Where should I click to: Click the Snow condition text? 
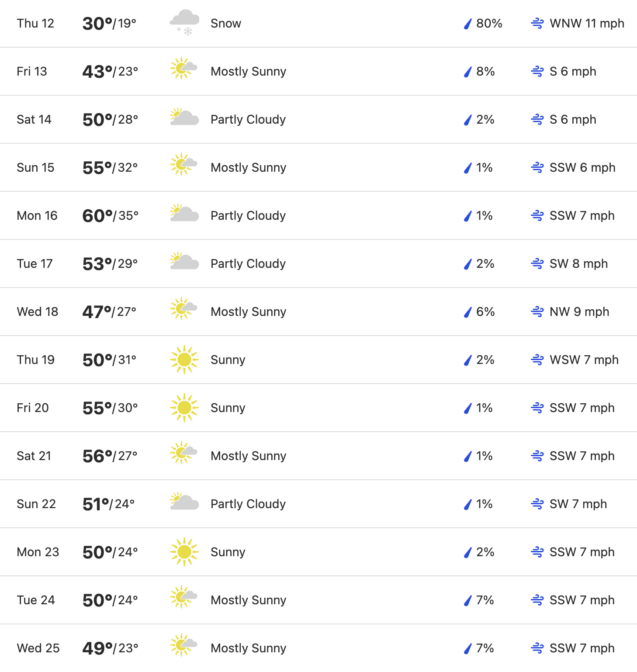pos(226,23)
